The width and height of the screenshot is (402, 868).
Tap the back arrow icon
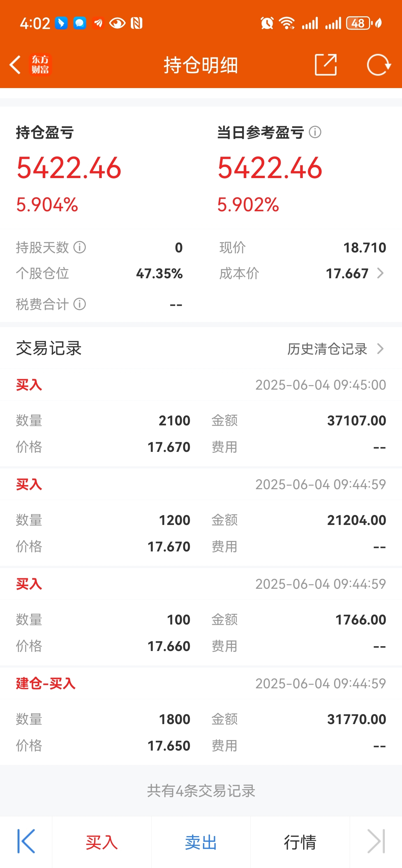coord(15,65)
